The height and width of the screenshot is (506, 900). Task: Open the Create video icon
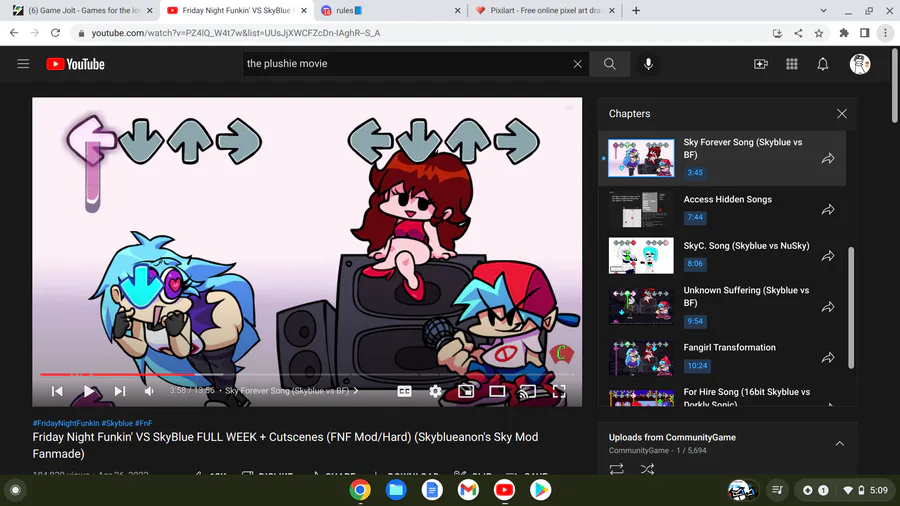pos(761,64)
